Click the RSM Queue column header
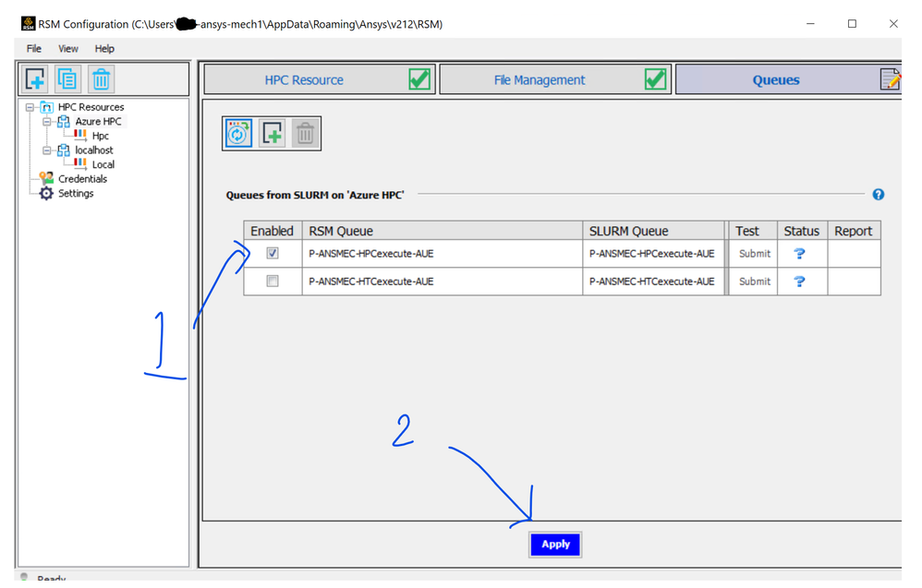This screenshot has height=588, width=922. click(443, 231)
